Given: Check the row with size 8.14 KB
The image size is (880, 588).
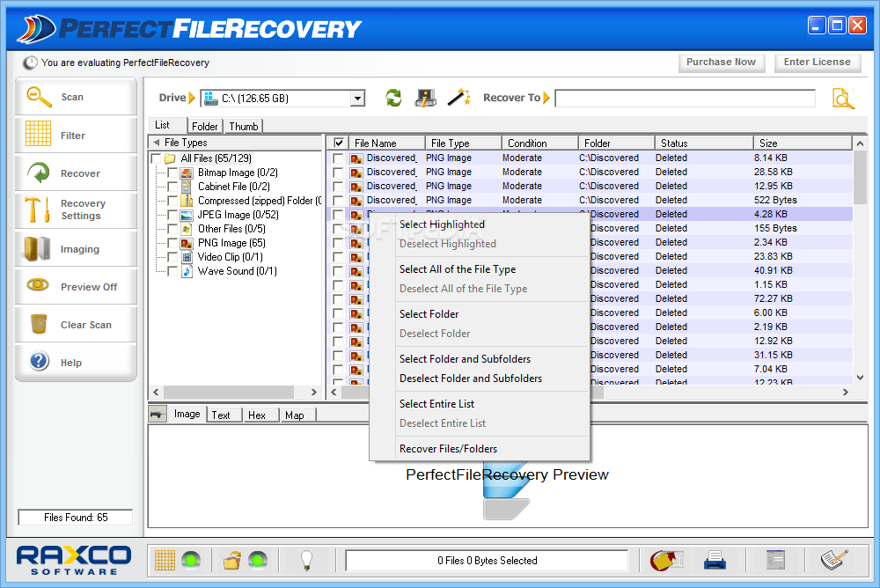Looking at the screenshot, I should point(338,158).
